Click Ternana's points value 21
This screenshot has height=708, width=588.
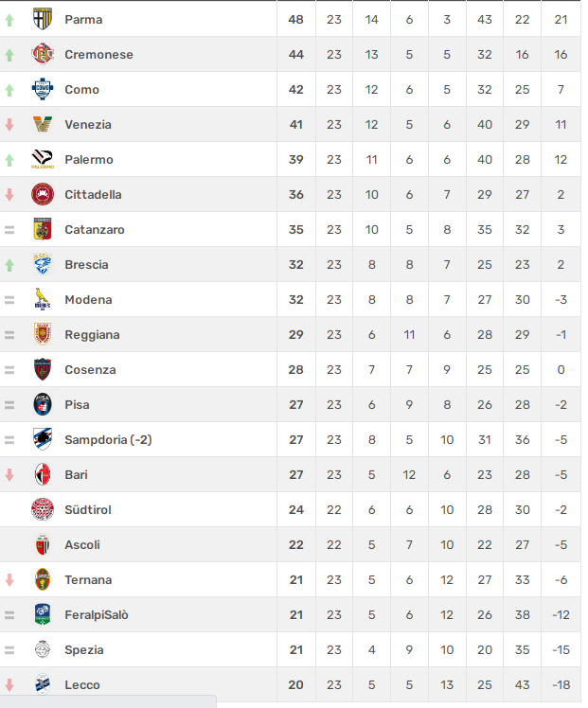point(296,580)
